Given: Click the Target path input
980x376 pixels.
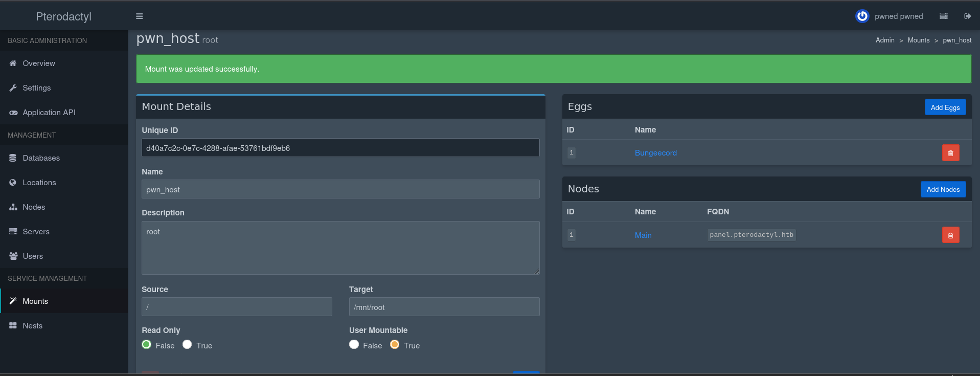Looking at the screenshot, I should [x=444, y=307].
